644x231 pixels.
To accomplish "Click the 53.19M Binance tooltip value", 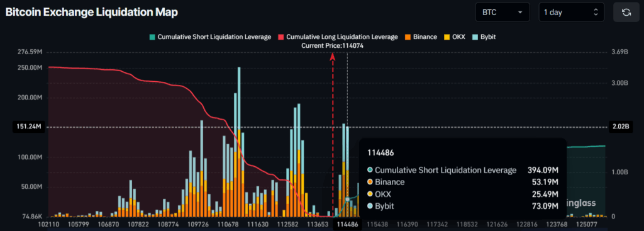I will [545, 182].
